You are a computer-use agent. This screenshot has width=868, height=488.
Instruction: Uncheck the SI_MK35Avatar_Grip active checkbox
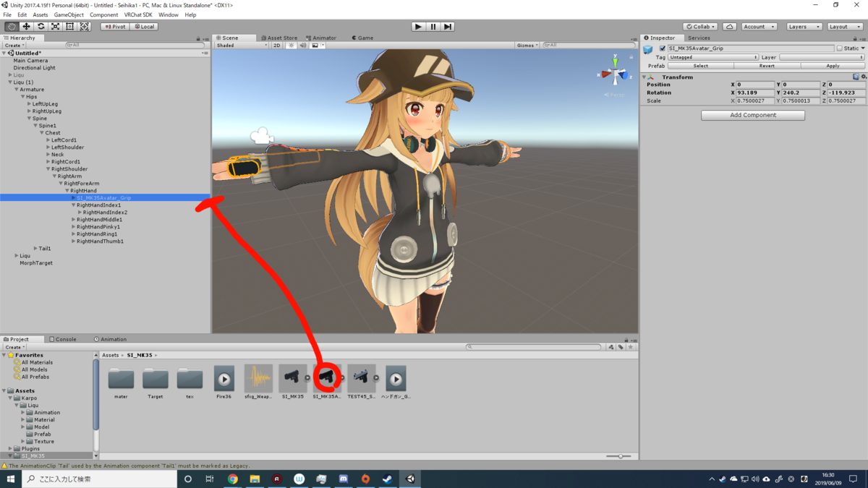coord(663,48)
